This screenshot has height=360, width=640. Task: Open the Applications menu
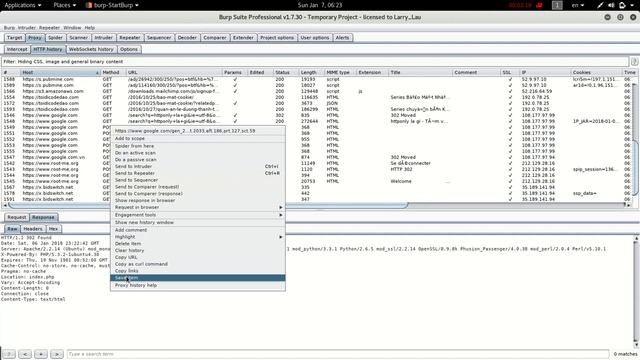(22, 5)
